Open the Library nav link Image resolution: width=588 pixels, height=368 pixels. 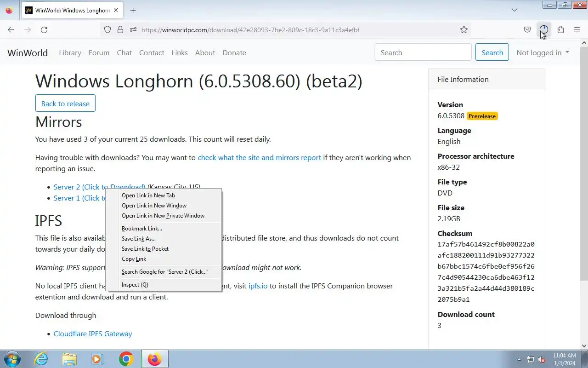pyautogui.click(x=70, y=52)
